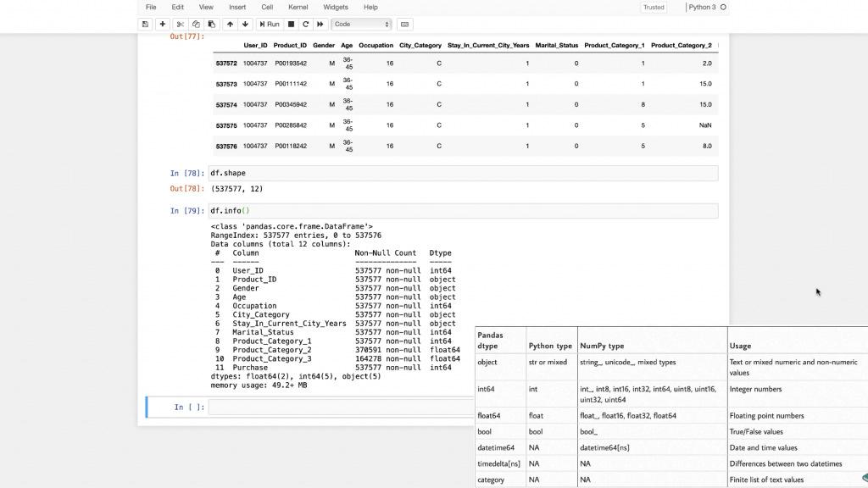Click the Gender column header
This screenshot has height=488, width=868.
(x=324, y=46)
